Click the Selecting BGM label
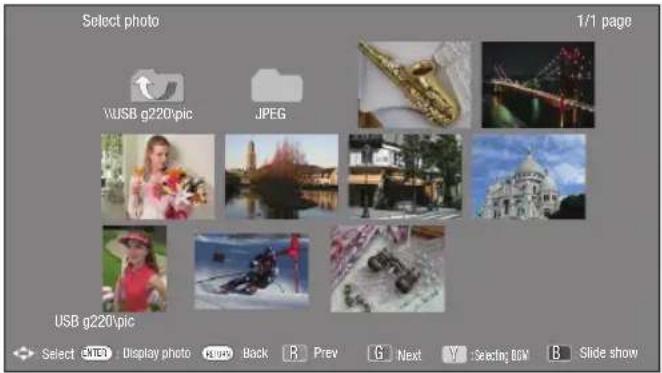 click(501, 356)
